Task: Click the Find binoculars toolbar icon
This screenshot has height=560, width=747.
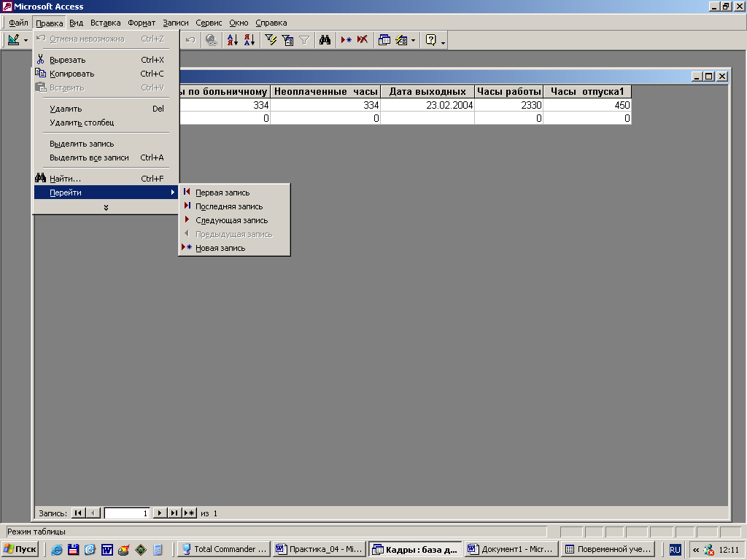Action: point(325,40)
